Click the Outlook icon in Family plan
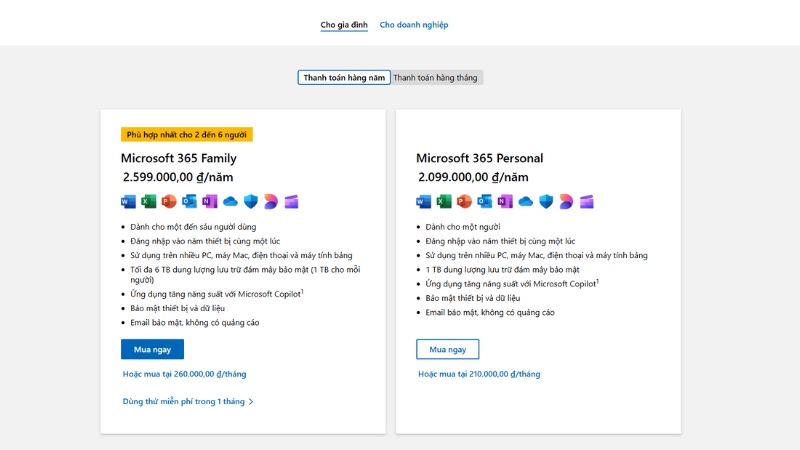The image size is (800, 450). click(x=189, y=202)
